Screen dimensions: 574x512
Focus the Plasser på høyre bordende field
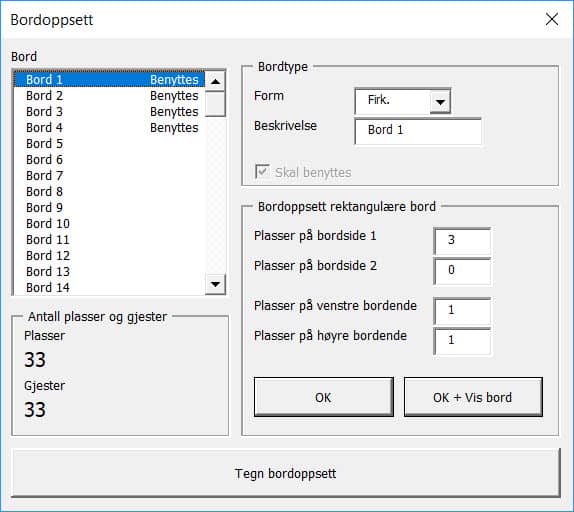[x=462, y=341]
